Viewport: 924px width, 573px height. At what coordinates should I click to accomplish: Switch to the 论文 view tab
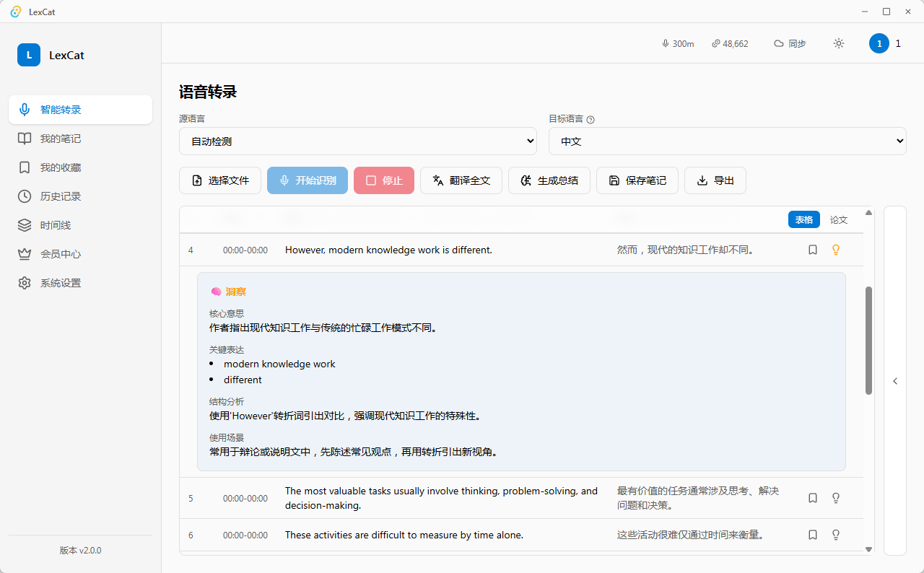(839, 220)
